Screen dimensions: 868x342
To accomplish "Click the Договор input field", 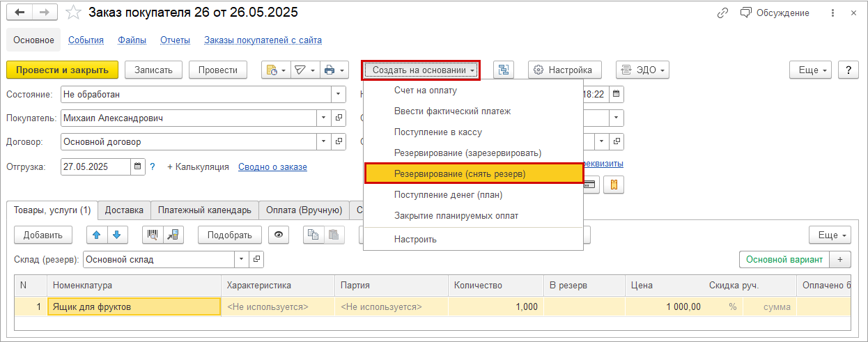I will [x=188, y=142].
